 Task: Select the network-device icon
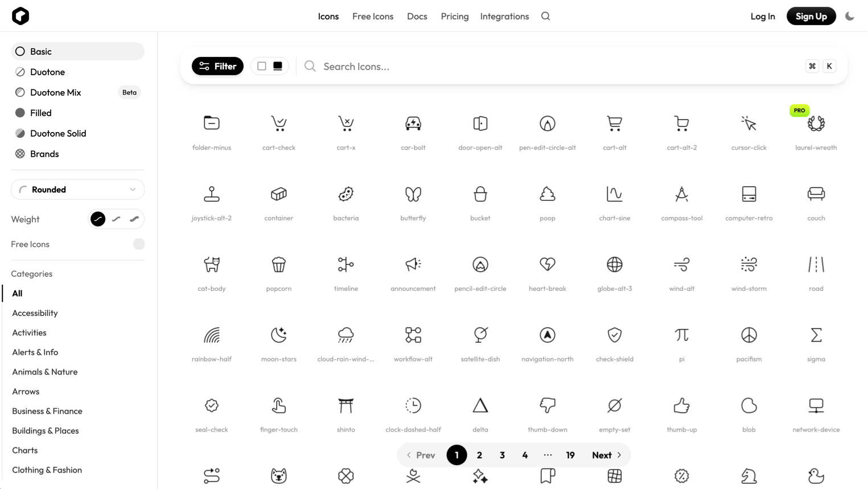pyautogui.click(x=816, y=406)
